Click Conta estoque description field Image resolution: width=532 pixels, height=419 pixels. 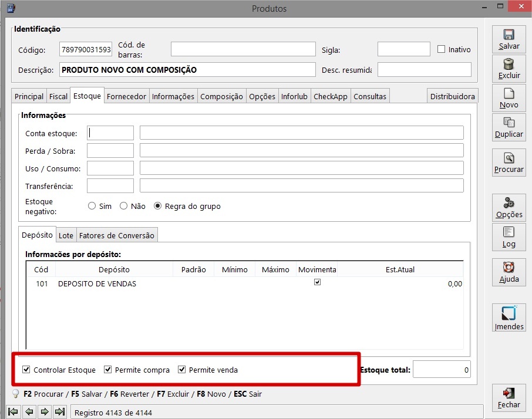302,133
